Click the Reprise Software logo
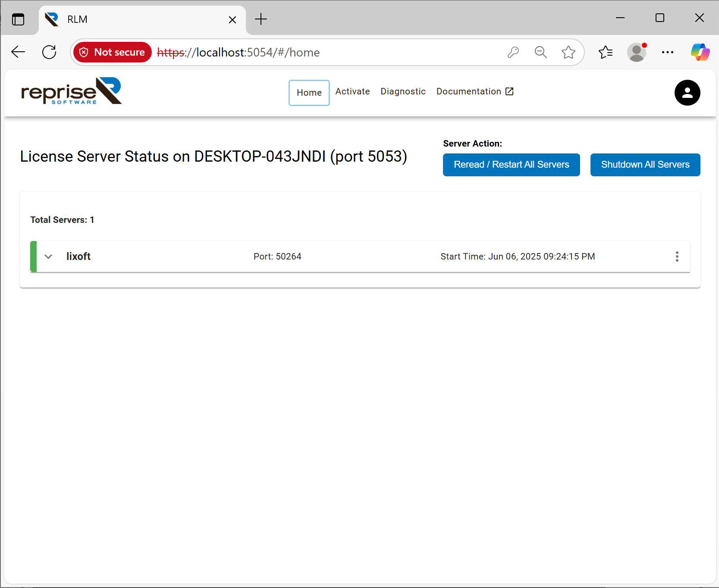This screenshot has width=719, height=588. tap(72, 91)
